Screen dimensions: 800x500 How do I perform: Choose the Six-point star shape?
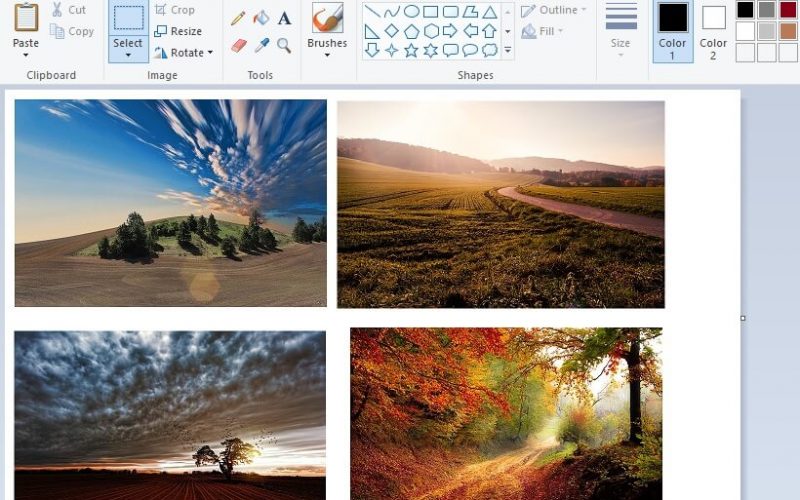[431, 50]
